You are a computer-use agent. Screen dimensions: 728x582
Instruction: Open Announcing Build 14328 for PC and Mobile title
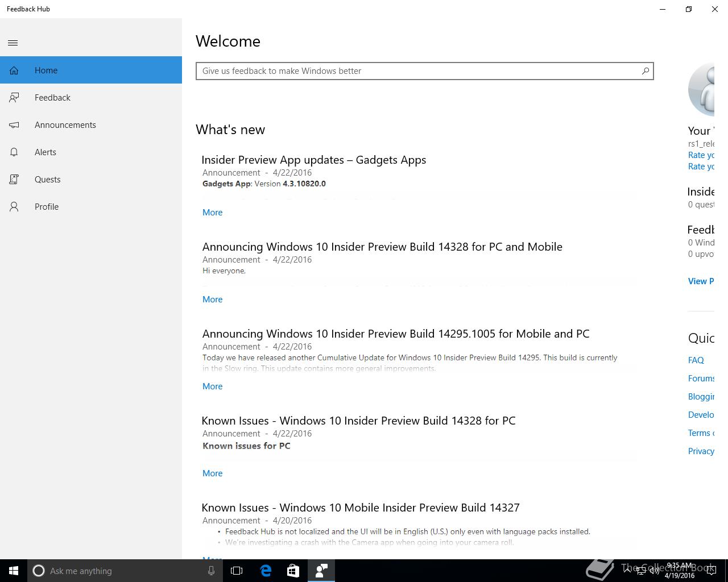coord(382,247)
